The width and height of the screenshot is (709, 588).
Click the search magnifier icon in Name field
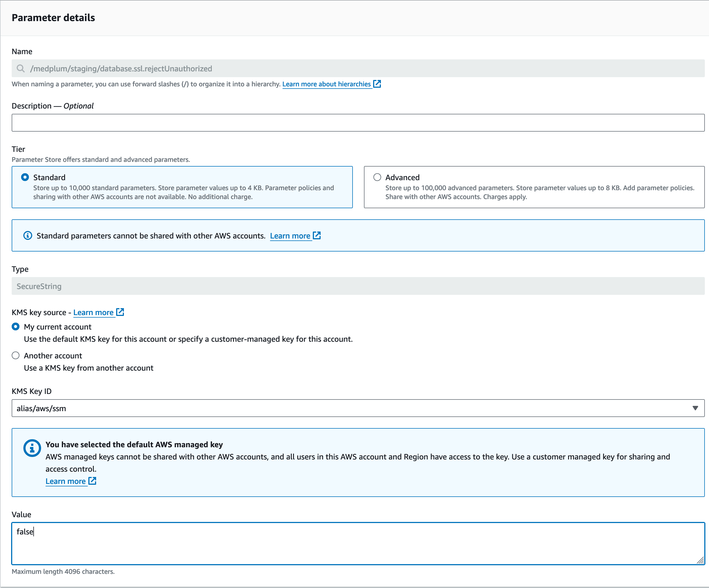pyautogui.click(x=21, y=69)
